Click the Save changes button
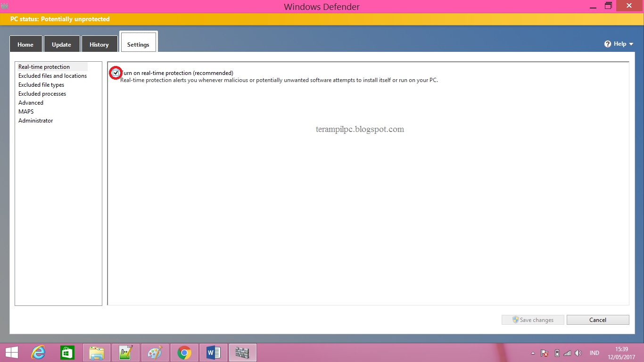Image resolution: width=644 pixels, height=362 pixels. point(533,320)
